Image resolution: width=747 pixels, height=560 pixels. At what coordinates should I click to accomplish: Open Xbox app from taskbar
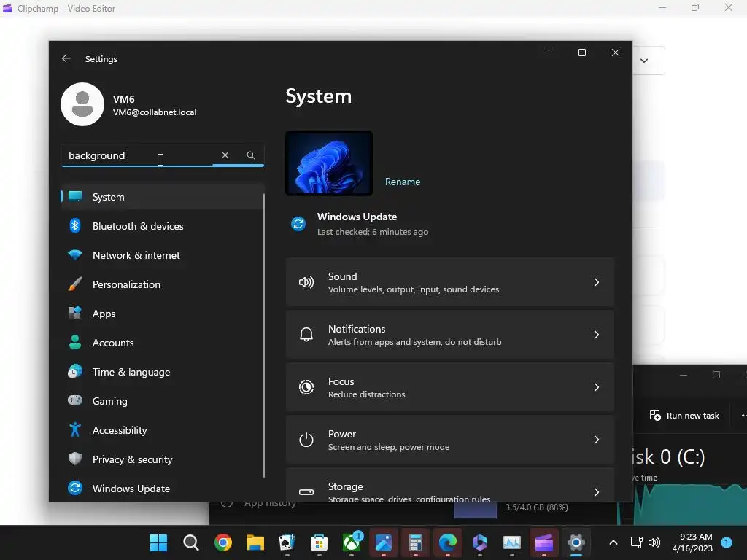click(x=352, y=542)
